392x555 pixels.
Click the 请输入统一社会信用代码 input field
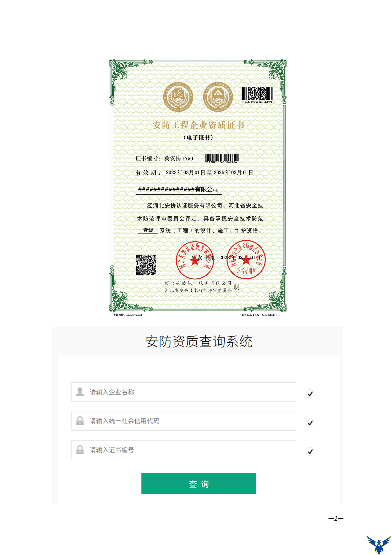(x=184, y=421)
